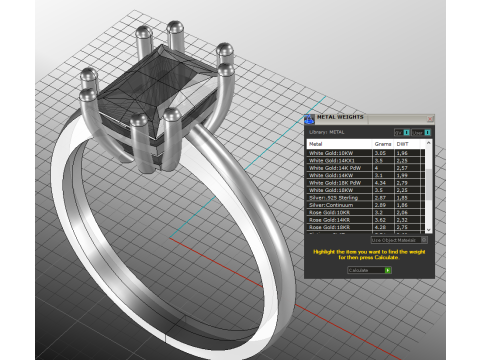Select the Silver:.925 Sterling row

(366, 197)
